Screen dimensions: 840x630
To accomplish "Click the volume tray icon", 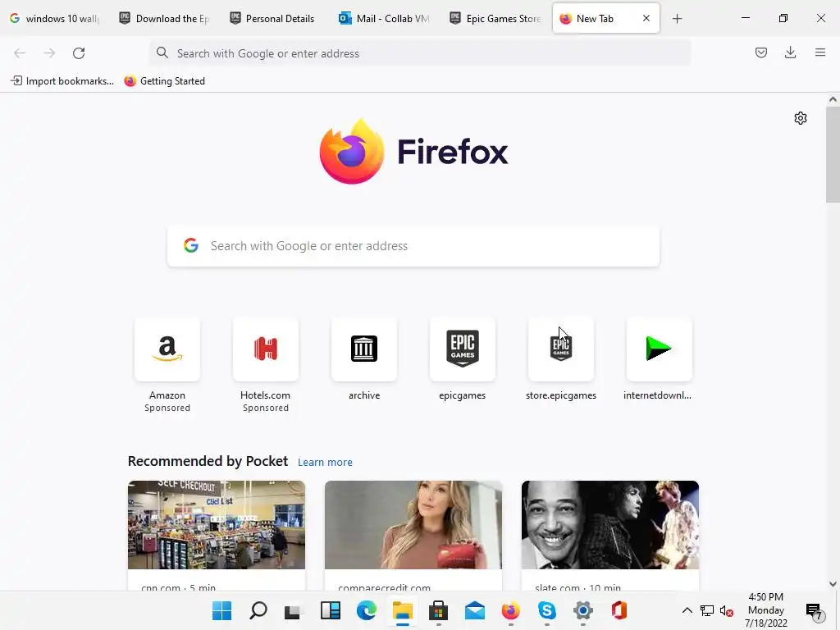I will (726, 610).
